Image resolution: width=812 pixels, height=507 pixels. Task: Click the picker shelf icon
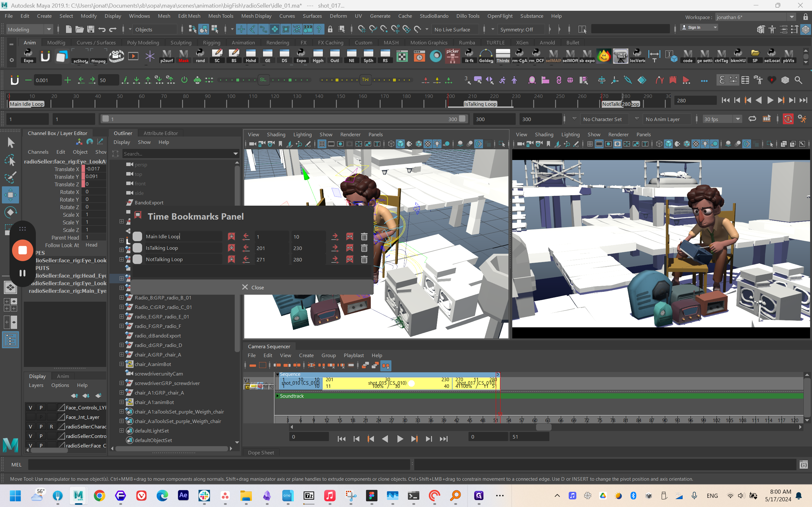(452, 56)
